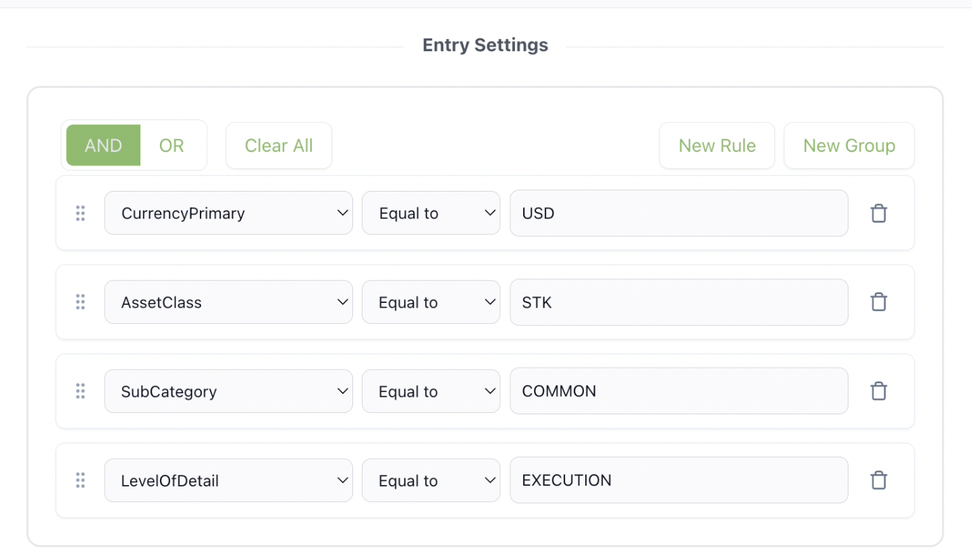Open the AssetClass field dropdown

coord(228,302)
